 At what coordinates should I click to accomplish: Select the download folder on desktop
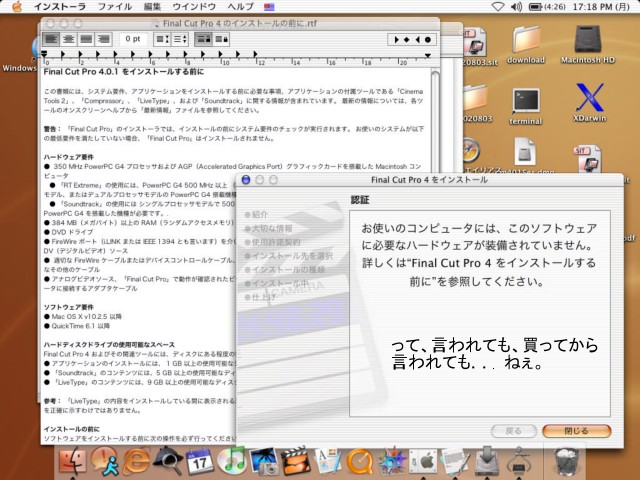pyautogui.click(x=526, y=45)
